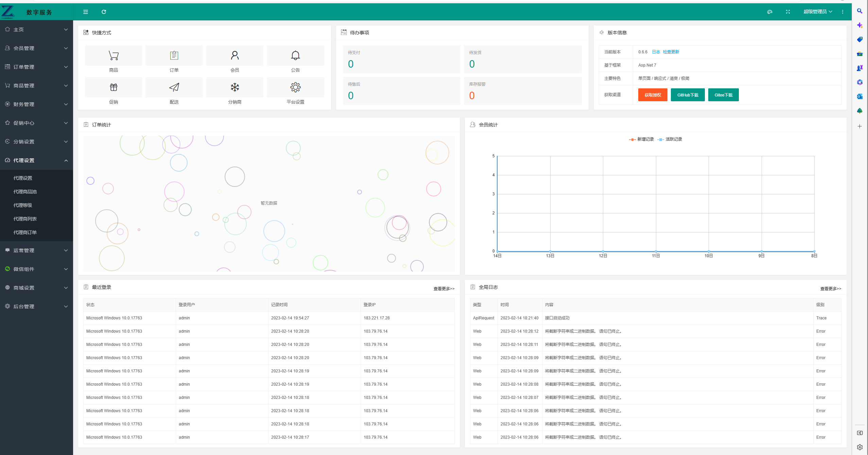Click the refresh icon in the top bar

104,12
